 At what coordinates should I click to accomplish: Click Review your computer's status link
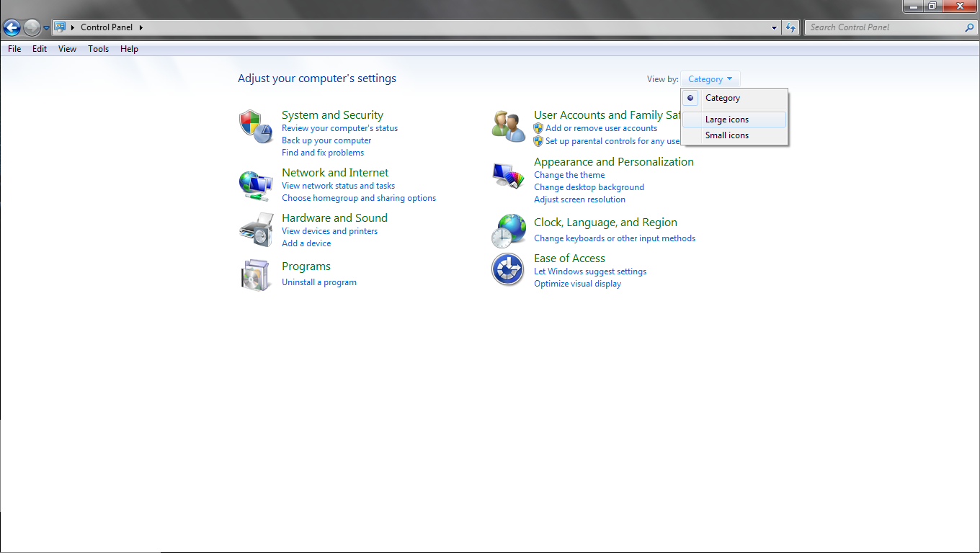(339, 128)
